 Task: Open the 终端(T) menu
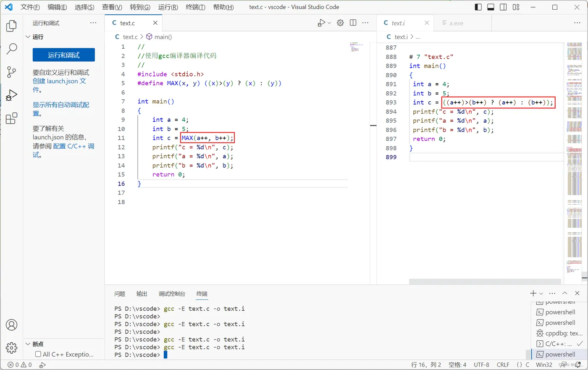pos(195,7)
